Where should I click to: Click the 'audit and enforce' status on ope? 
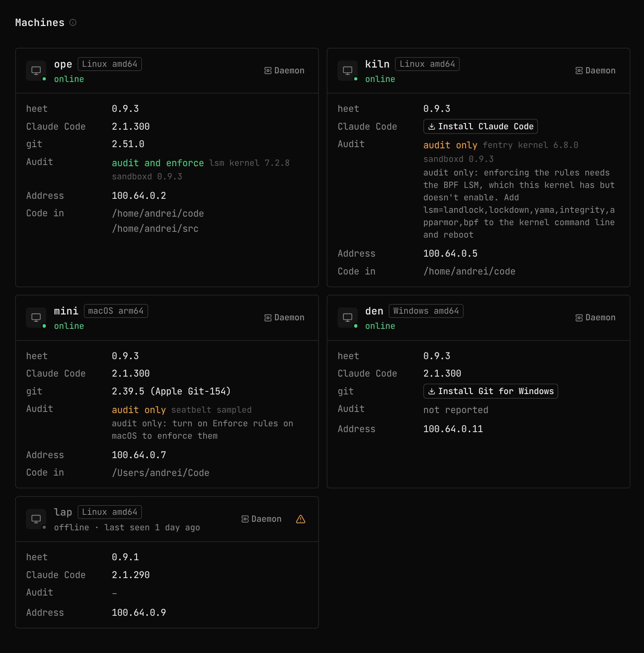click(158, 163)
